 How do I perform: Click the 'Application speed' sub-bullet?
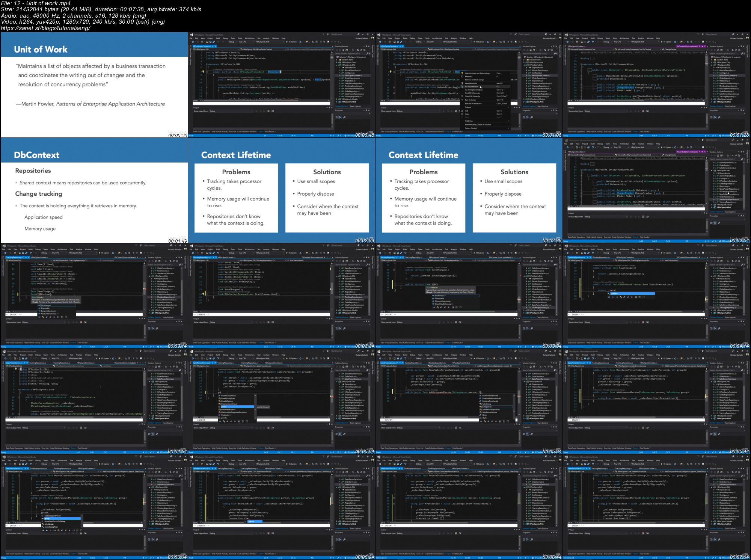(44, 217)
